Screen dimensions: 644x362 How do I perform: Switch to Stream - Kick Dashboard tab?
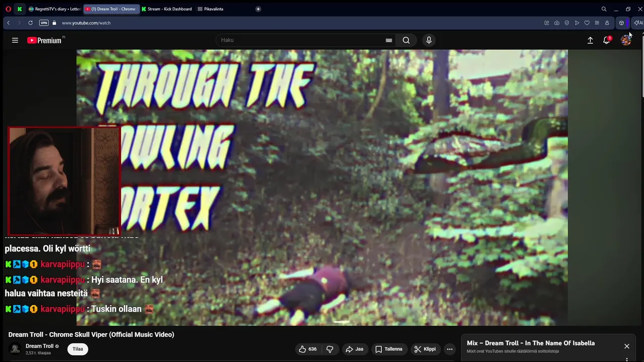coord(167,9)
